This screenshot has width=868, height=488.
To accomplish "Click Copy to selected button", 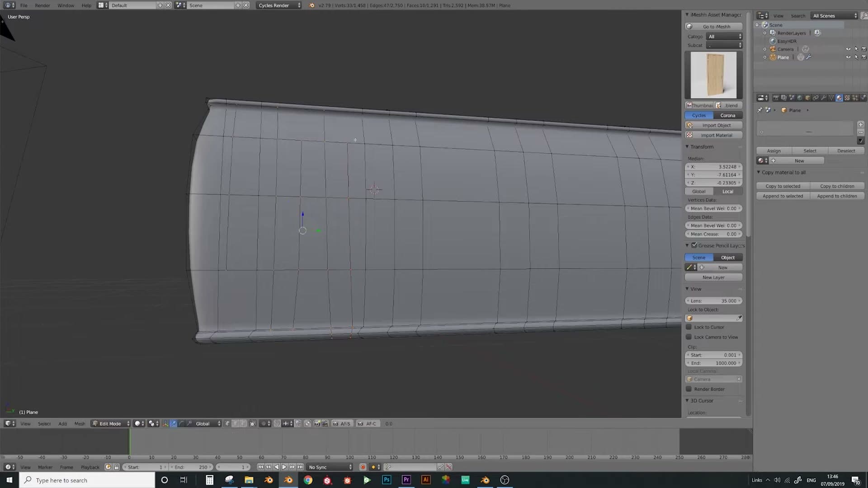I will (783, 186).
